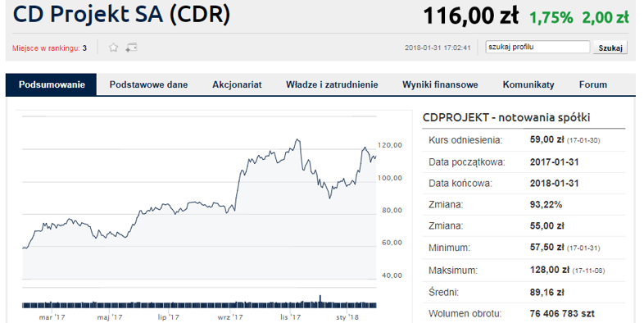This screenshot has width=644, height=323.
Task: Open the Akcjonariat tab
Action: pyautogui.click(x=237, y=84)
